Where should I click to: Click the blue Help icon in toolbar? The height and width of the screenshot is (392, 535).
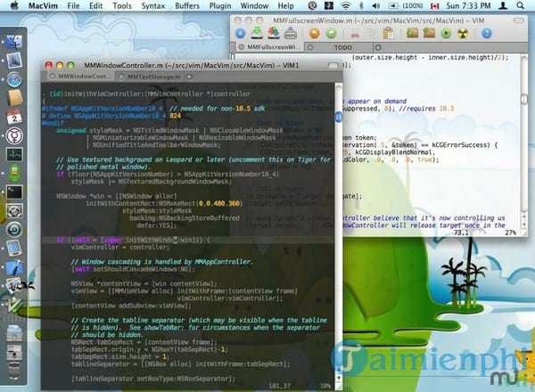[x=487, y=33]
